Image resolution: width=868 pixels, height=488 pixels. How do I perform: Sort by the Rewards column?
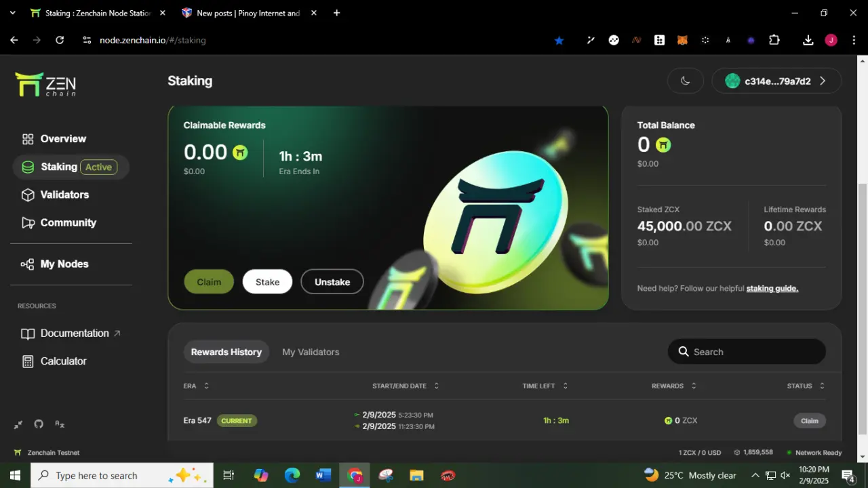coord(674,386)
